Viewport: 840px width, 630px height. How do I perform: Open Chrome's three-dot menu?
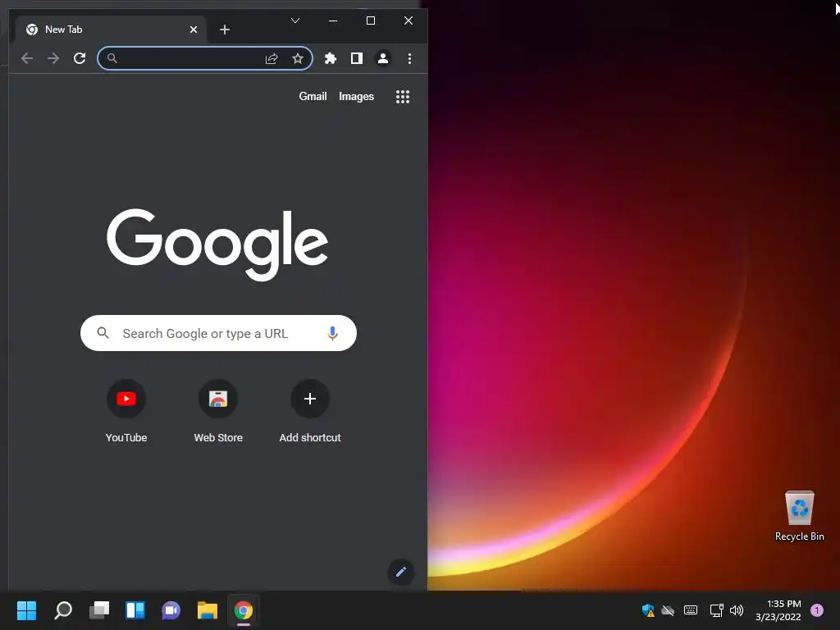coord(410,58)
